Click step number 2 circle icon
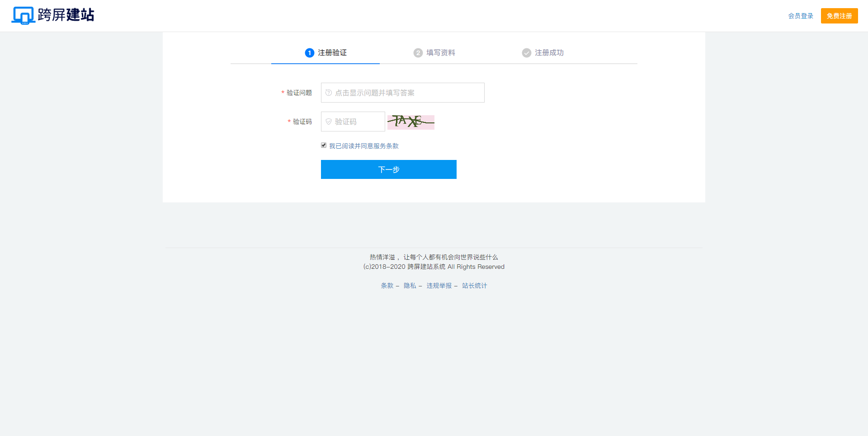 coord(418,53)
